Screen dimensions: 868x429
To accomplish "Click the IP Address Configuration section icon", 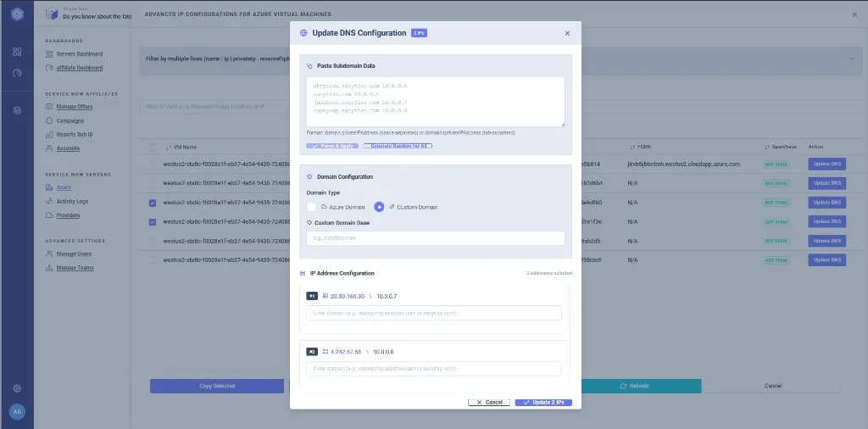I will click(303, 274).
